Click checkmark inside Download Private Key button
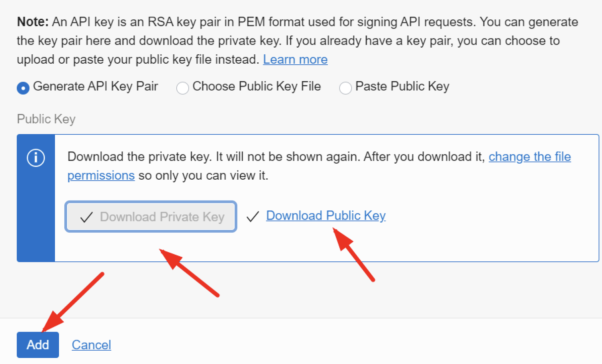Image resolution: width=602 pixels, height=364 pixels. [86, 218]
